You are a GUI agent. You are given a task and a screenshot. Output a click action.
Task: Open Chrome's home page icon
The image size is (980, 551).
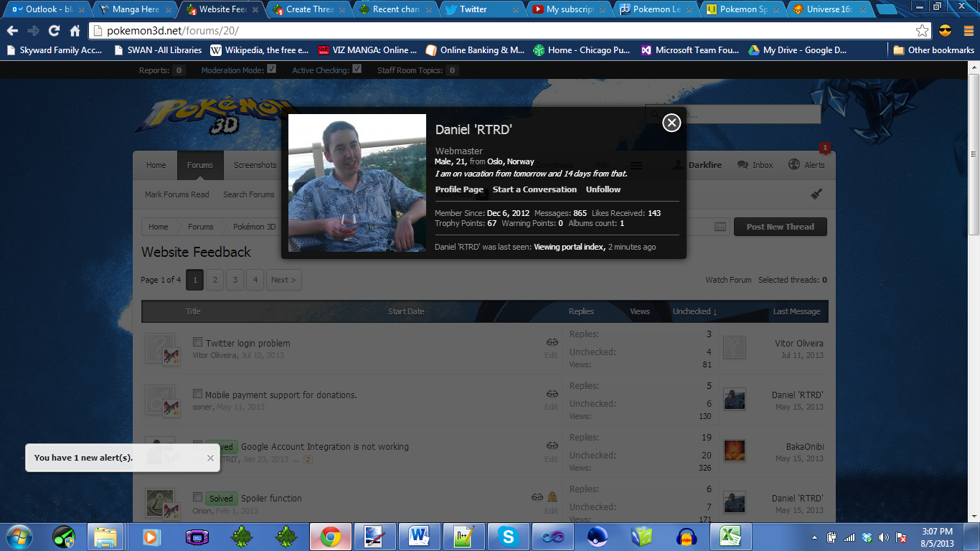(x=75, y=31)
